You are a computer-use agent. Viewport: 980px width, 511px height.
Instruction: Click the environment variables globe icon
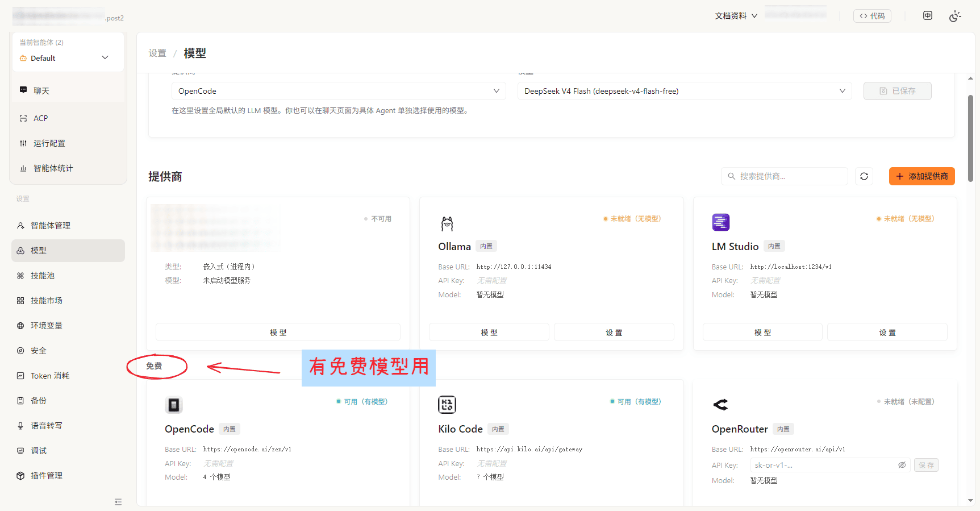[20, 326]
